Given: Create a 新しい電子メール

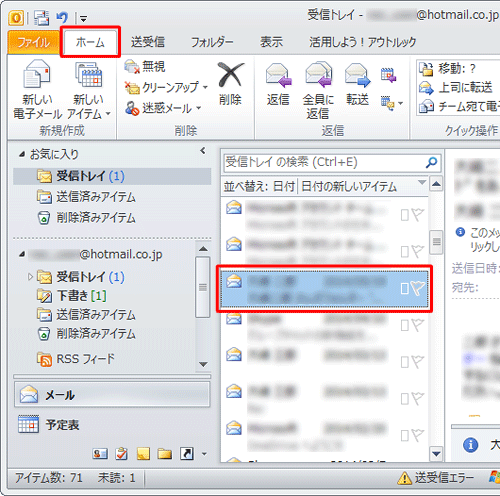Looking at the screenshot, I should pyautogui.click(x=37, y=89).
